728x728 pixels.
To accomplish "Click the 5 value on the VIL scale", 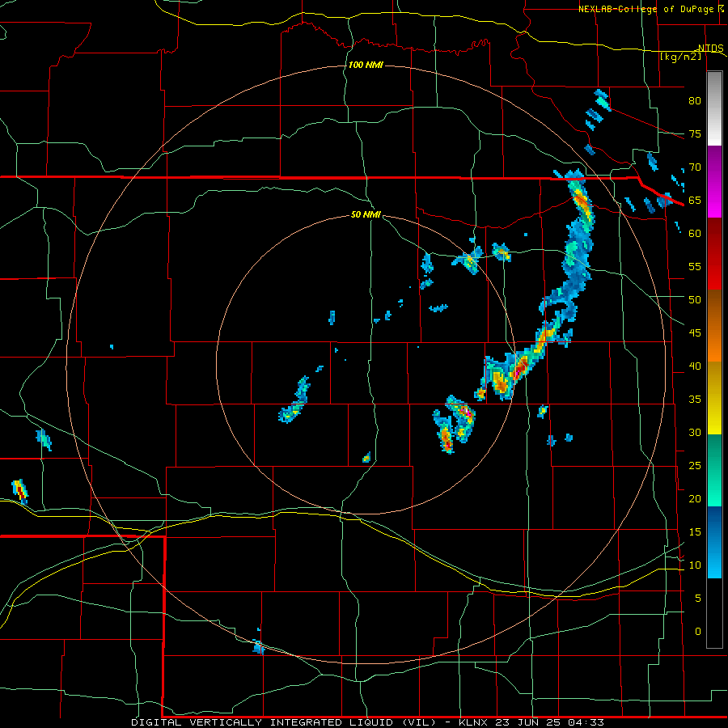I will pyautogui.click(x=698, y=599).
